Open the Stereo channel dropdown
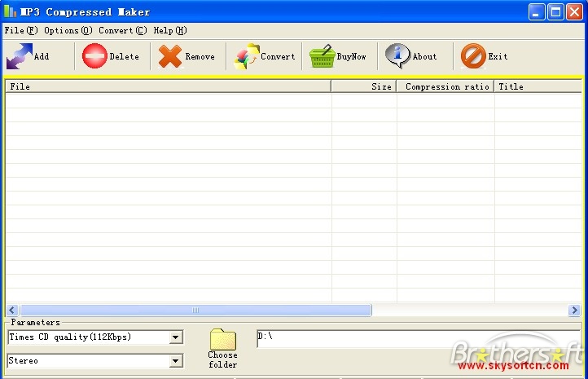The height and width of the screenshot is (379, 588). pyautogui.click(x=176, y=361)
